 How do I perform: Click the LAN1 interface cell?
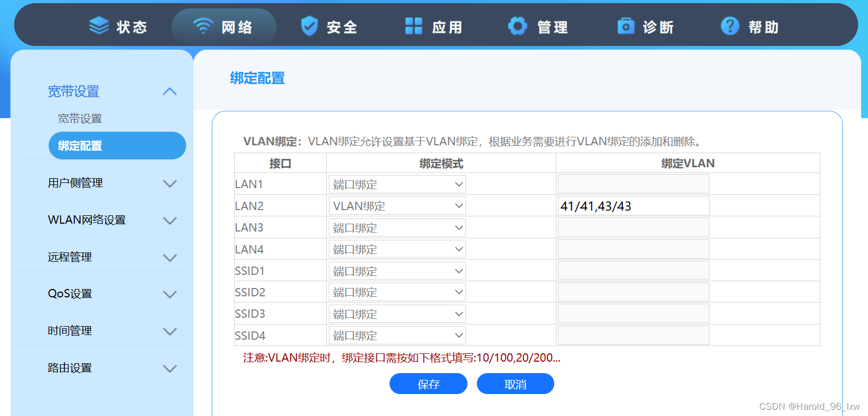[x=280, y=184]
